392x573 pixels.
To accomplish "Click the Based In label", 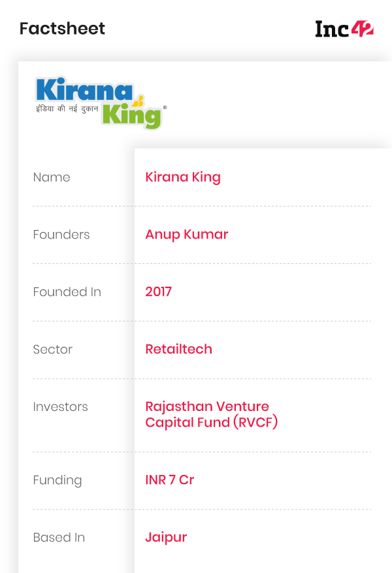I will point(59,538).
